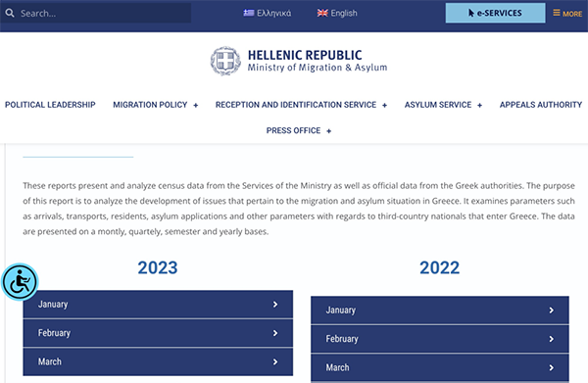Image resolution: width=588 pixels, height=383 pixels.
Task: Click the 2023 year heading
Action: (x=158, y=267)
